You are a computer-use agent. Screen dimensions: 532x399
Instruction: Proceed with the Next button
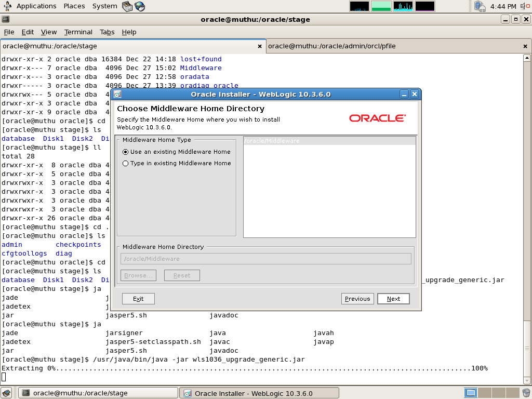click(394, 299)
